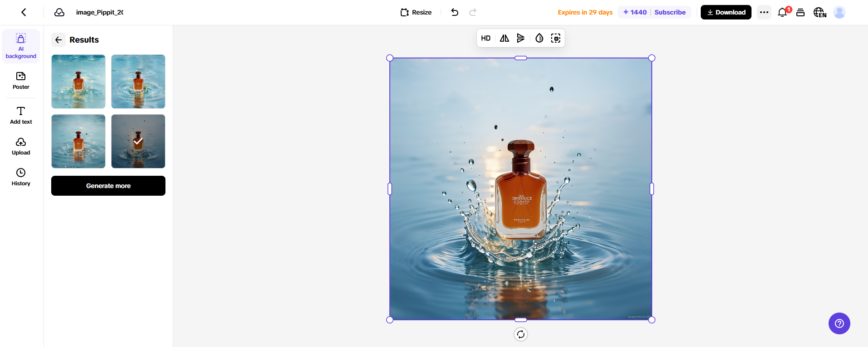Open notifications bell
This screenshot has height=347, width=868.
[783, 12]
